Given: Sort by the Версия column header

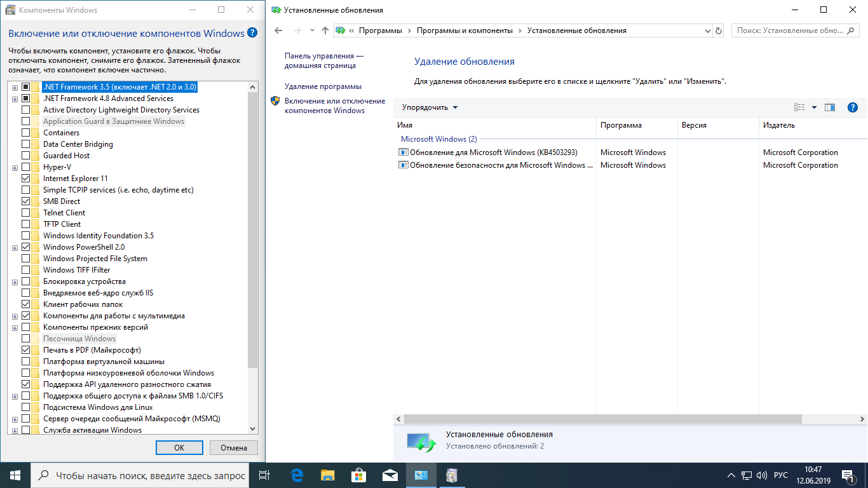Looking at the screenshot, I should pos(718,125).
